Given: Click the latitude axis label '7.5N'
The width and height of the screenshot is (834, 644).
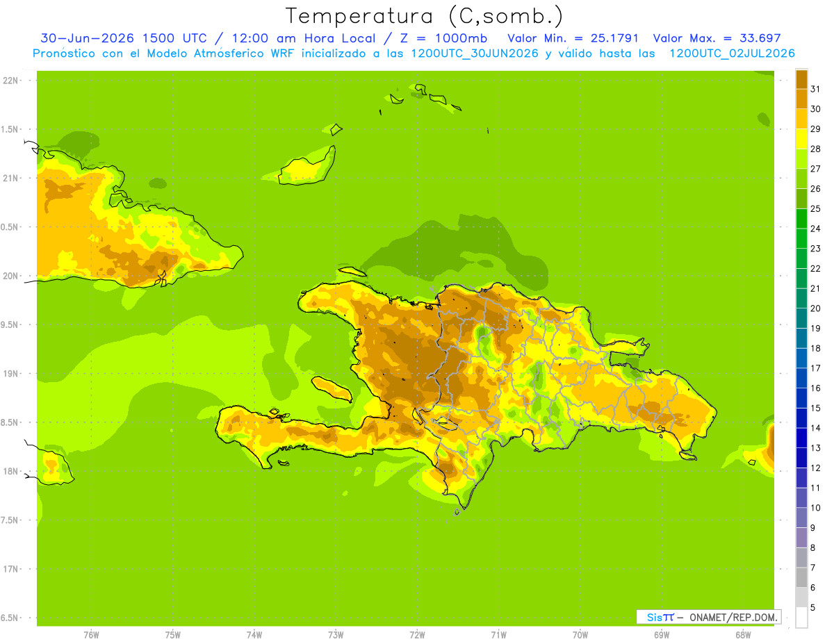Looking at the screenshot, I should (x=10, y=520).
